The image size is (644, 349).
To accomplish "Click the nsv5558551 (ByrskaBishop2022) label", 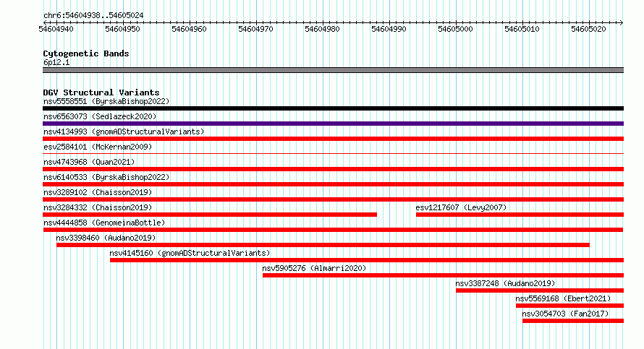I will 106,101.
